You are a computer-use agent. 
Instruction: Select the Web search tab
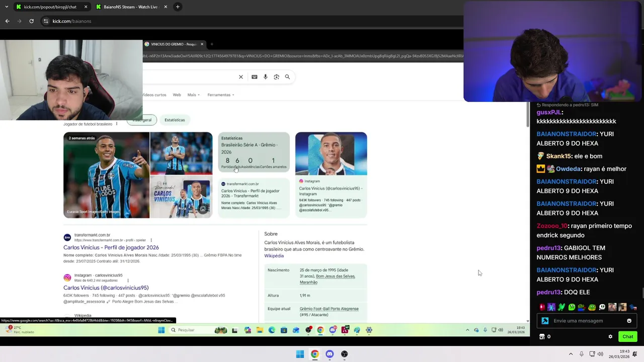(177, 95)
